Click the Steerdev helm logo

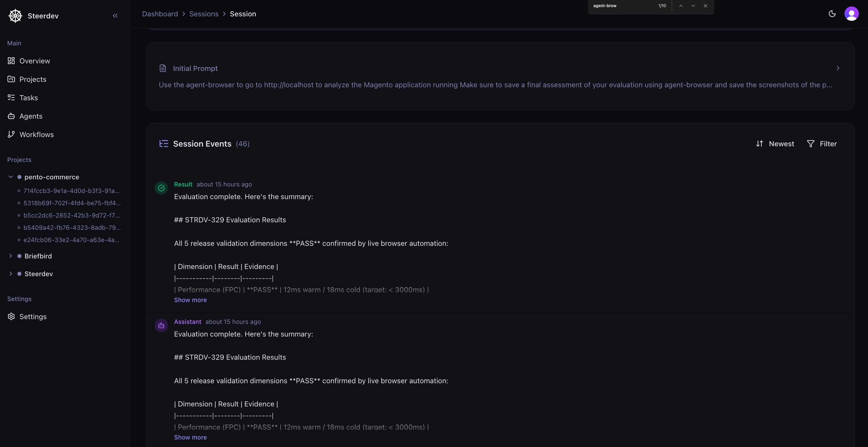pos(15,16)
